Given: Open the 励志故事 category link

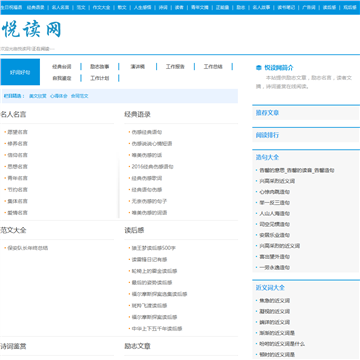Looking at the screenshot, I should (x=100, y=67).
